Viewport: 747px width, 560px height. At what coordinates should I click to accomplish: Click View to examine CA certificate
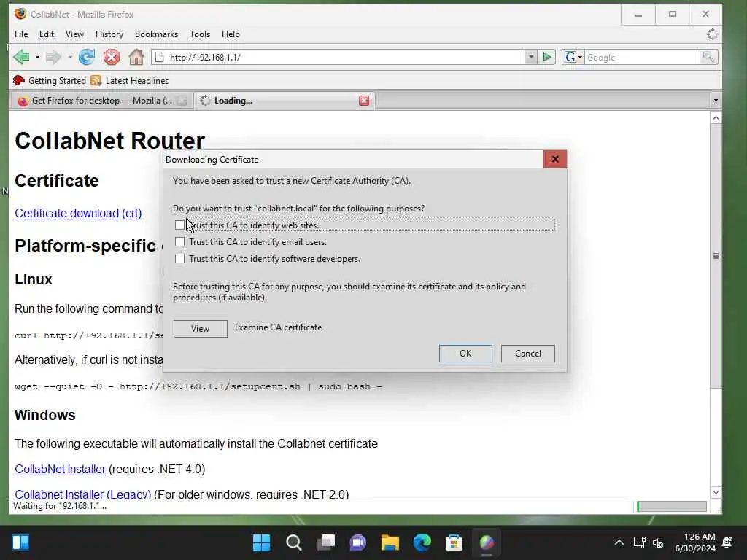click(200, 329)
